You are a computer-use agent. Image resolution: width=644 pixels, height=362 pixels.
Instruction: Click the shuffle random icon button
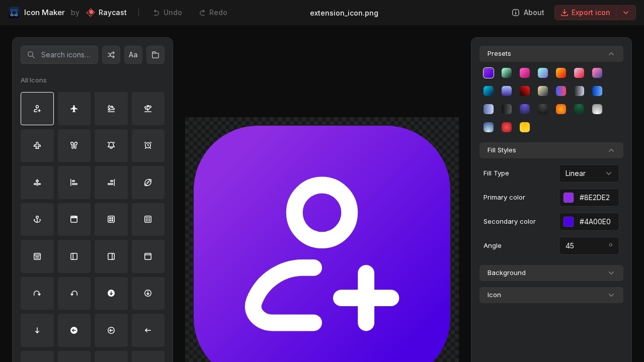click(111, 55)
